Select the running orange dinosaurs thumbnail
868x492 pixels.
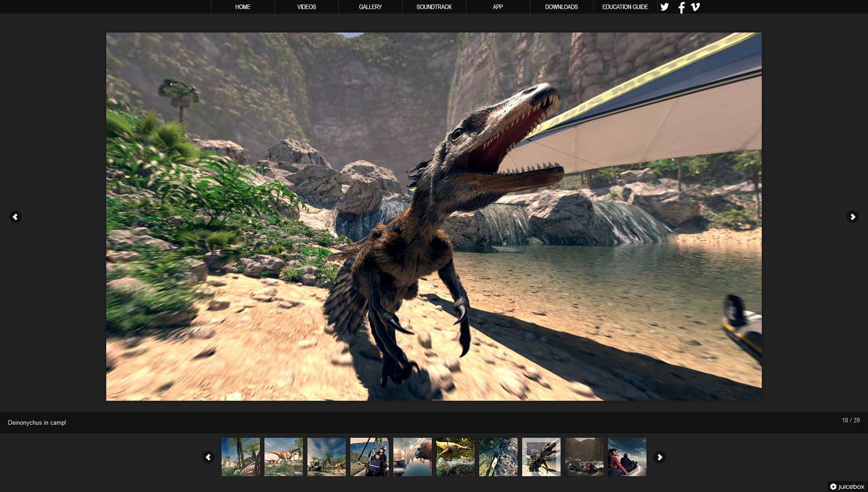(x=283, y=457)
